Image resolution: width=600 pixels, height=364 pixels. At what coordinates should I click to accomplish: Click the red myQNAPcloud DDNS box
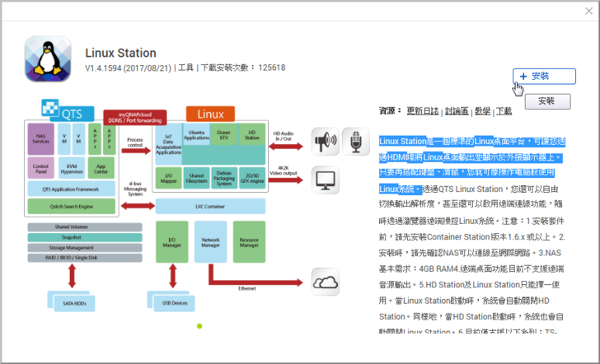(135, 118)
